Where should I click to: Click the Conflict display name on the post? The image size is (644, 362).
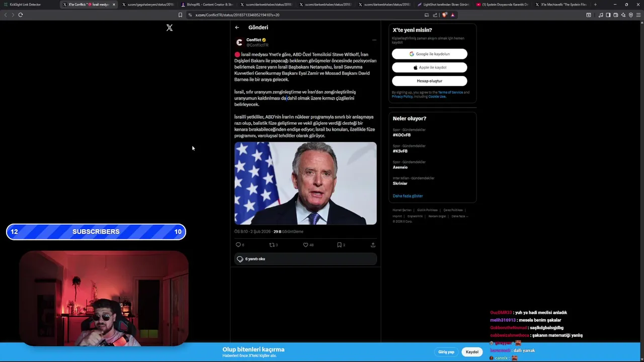click(254, 40)
